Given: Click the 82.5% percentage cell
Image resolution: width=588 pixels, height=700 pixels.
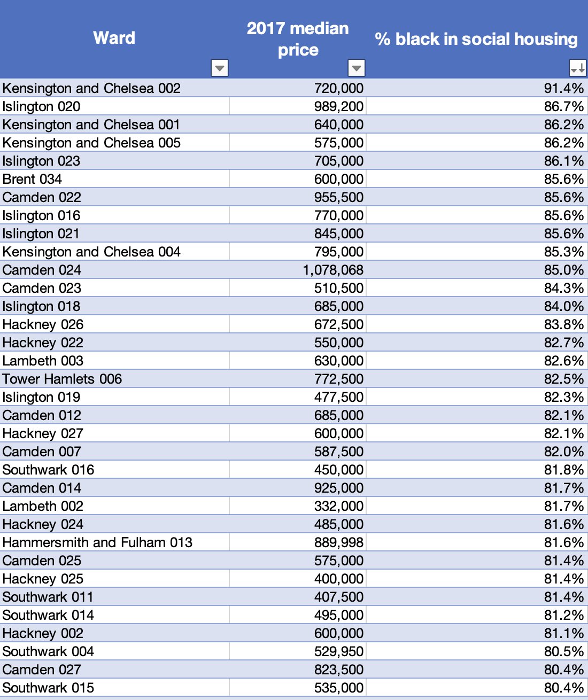Looking at the screenshot, I should coord(477,379).
